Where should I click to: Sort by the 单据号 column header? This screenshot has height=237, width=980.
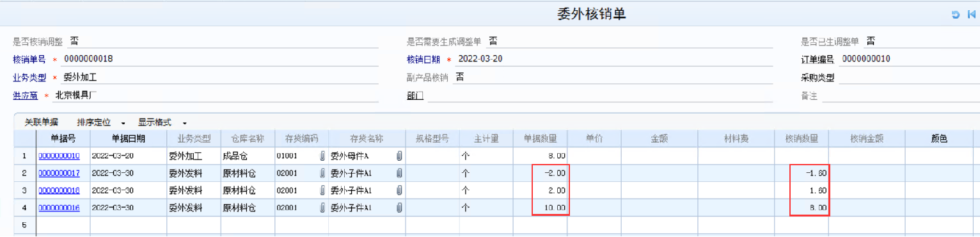[x=63, y=138]
